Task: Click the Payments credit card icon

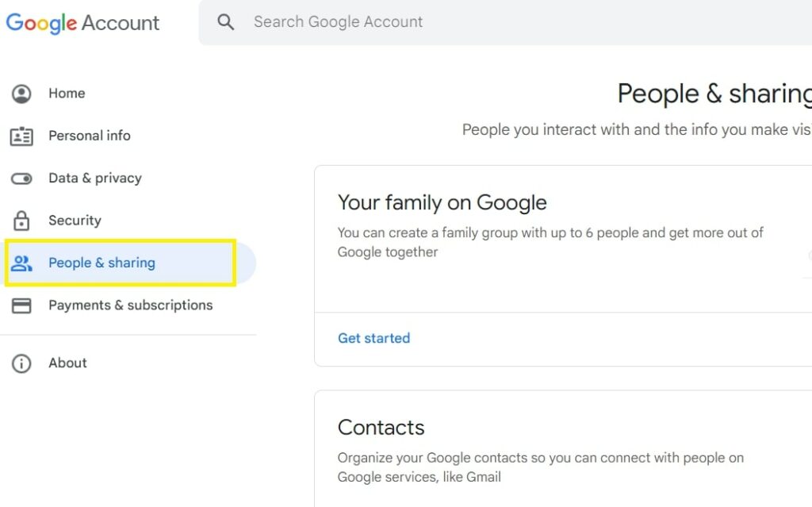Action: click(21, 305)
